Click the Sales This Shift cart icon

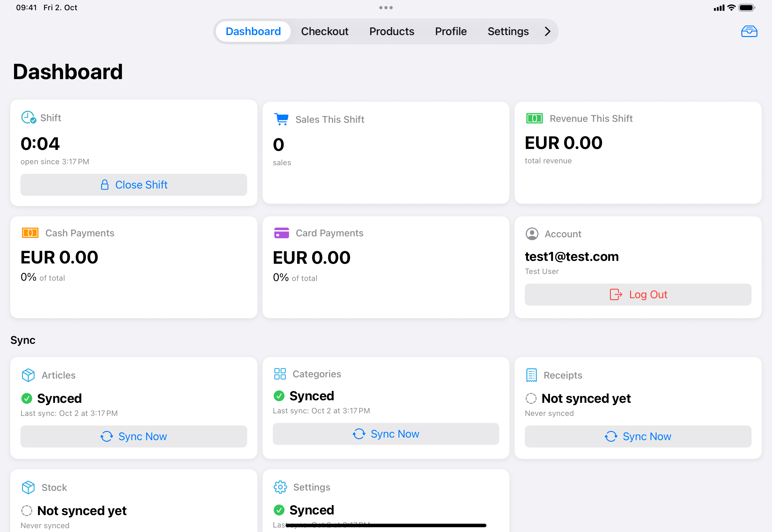tap(281, 119)
